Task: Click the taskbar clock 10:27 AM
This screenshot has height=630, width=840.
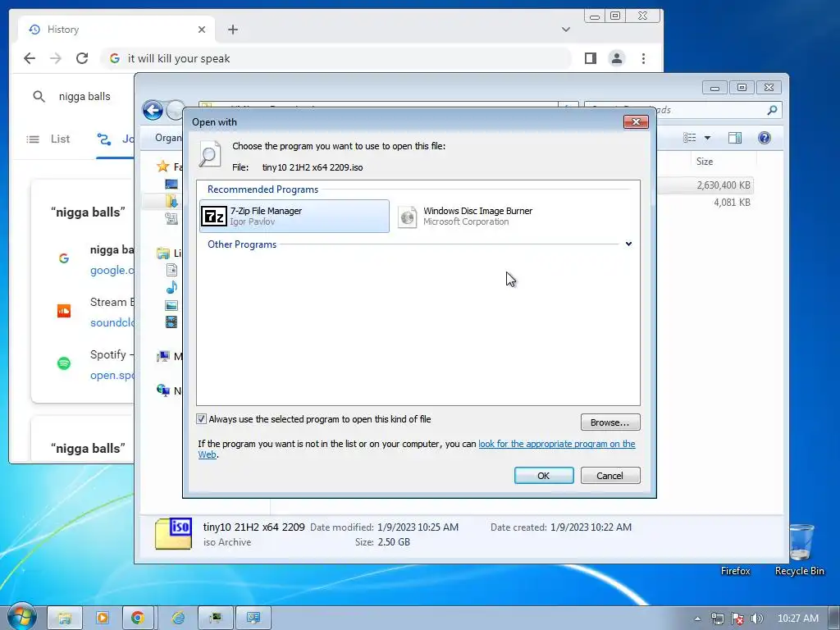Action: [797, 619]
